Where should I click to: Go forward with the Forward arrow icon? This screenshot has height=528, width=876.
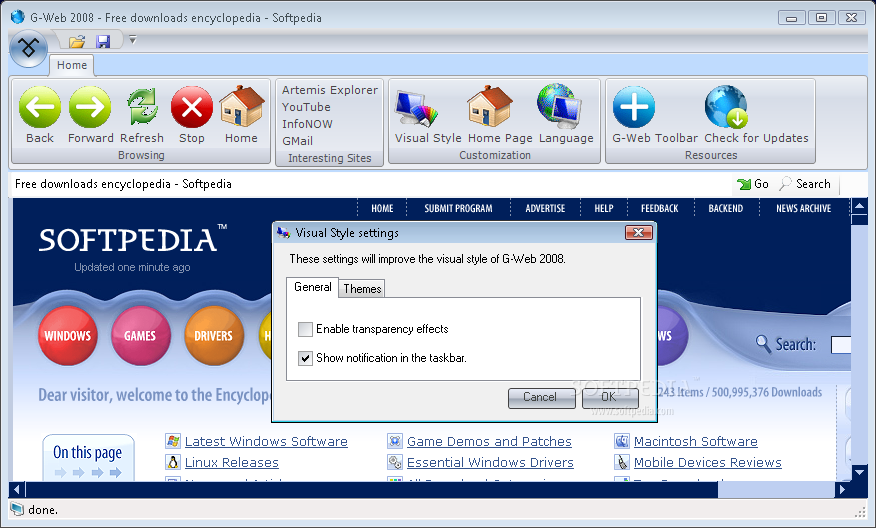point(90,107)
